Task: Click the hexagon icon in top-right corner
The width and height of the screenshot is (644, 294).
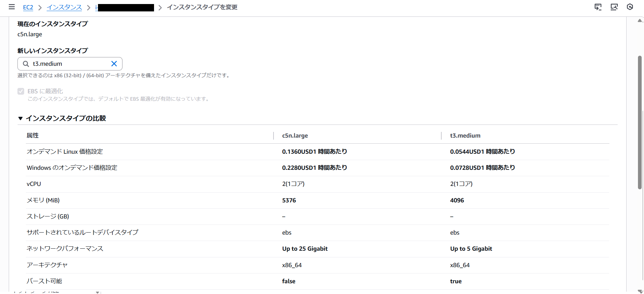Action: (630, 7)
